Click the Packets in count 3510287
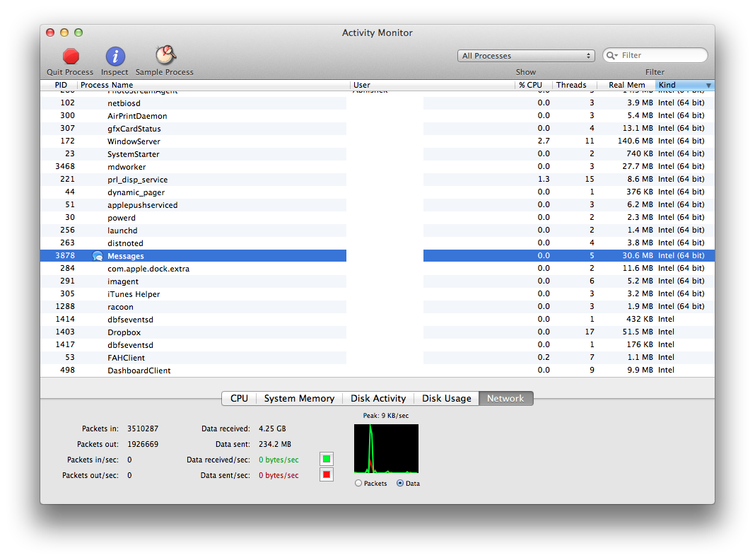755x560 pixels. click(143, 428)
